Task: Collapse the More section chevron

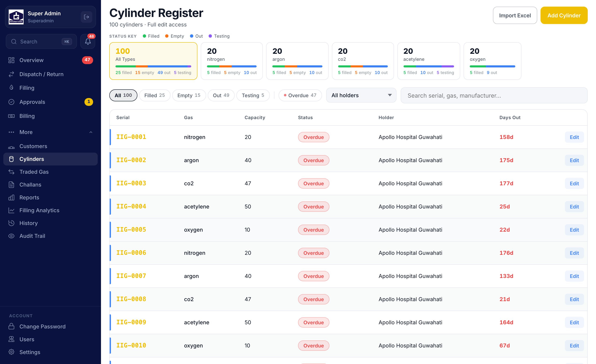Action: 91,132
